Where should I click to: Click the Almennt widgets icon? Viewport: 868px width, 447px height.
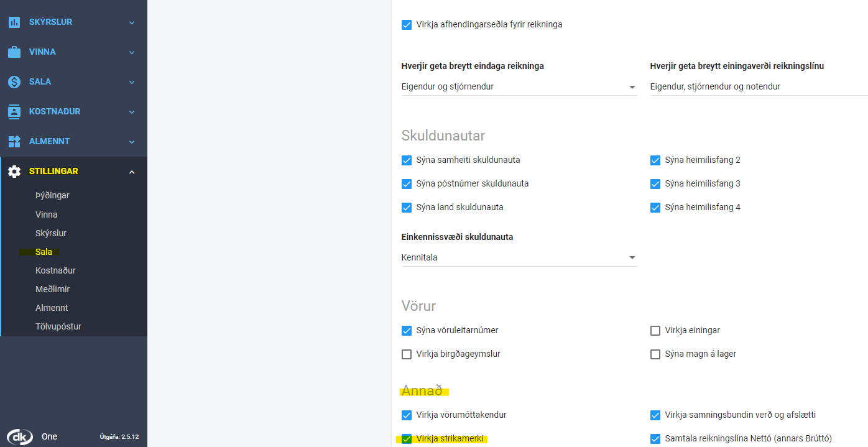tap(14, 142)
